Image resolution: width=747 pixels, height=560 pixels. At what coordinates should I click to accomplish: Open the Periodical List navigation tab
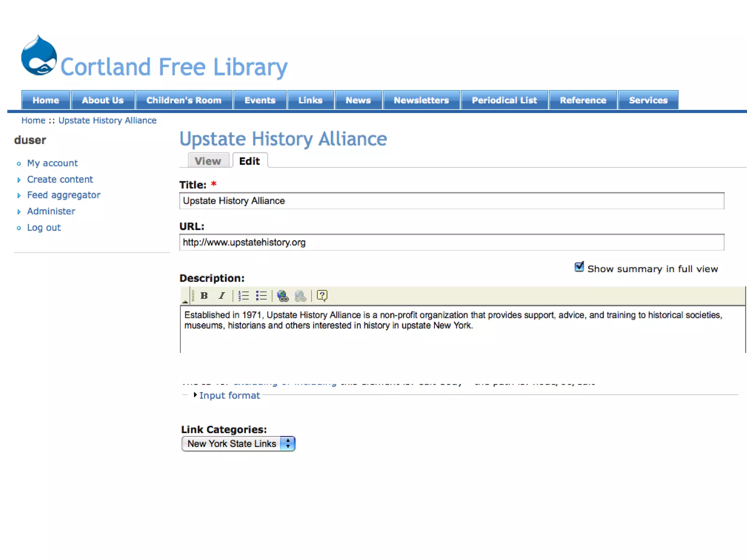(x=504, y=100)
